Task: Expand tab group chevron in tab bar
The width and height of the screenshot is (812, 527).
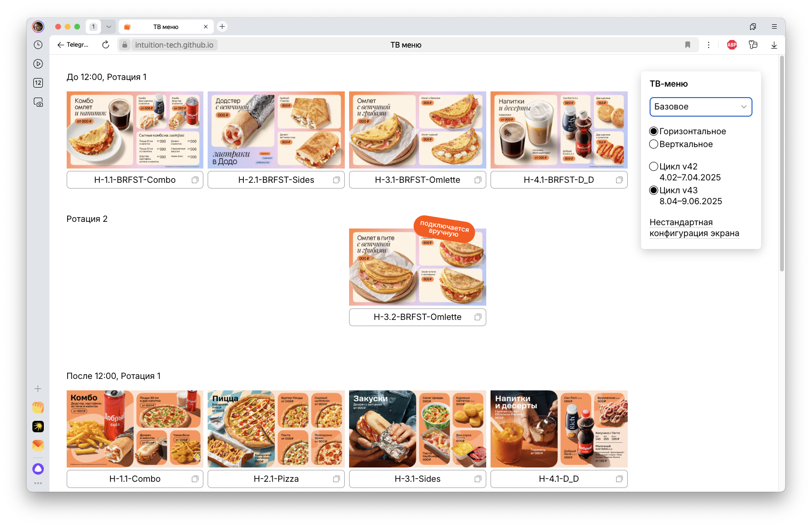Action: click(109, 27)
